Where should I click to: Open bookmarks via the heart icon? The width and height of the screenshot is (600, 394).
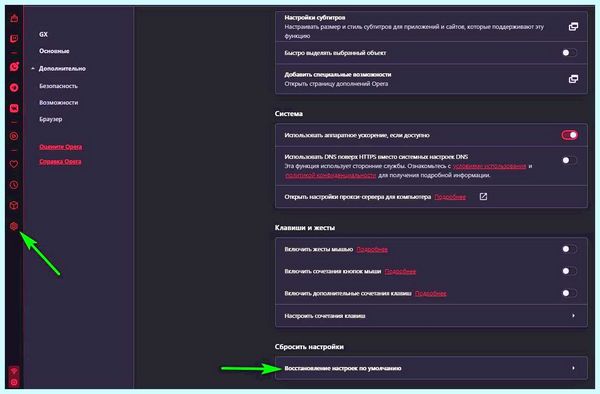(x=14, y=164)
